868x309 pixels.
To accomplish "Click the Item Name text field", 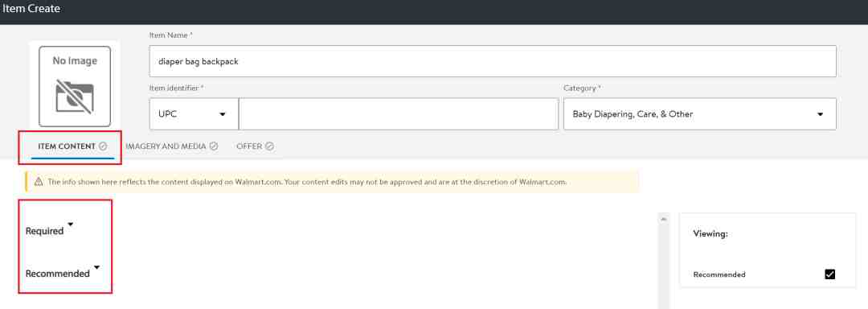I will [x=493, y=61].
